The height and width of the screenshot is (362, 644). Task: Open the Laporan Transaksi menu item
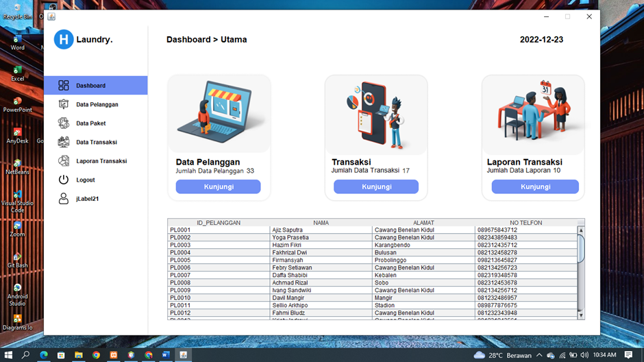(101, 161)
